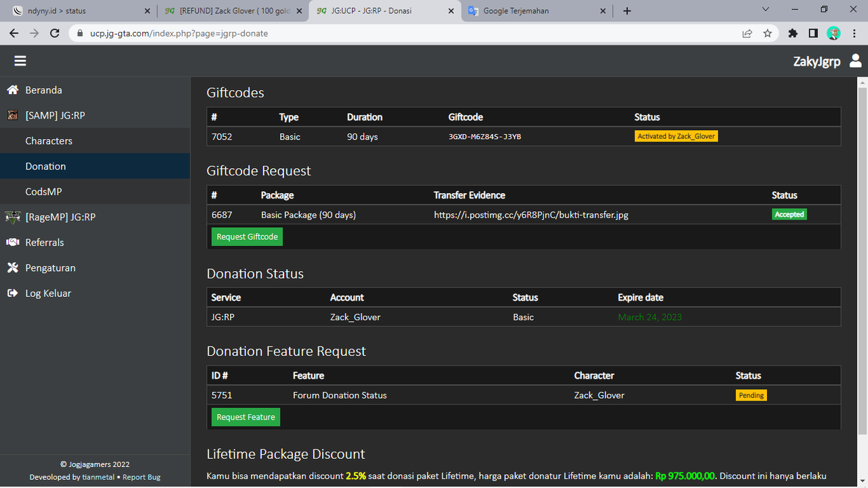This screenshot has height=488, width=868.
Task: Click the Beranda home icon
Action: (x=12, y=90)
